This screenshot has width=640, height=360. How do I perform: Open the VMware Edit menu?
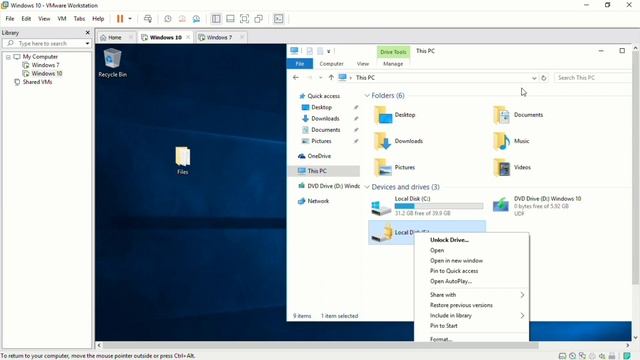tap(26, 19)
